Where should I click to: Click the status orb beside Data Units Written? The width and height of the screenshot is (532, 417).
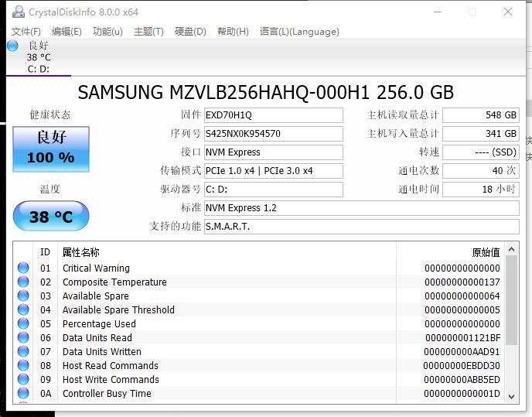(23, 352)
